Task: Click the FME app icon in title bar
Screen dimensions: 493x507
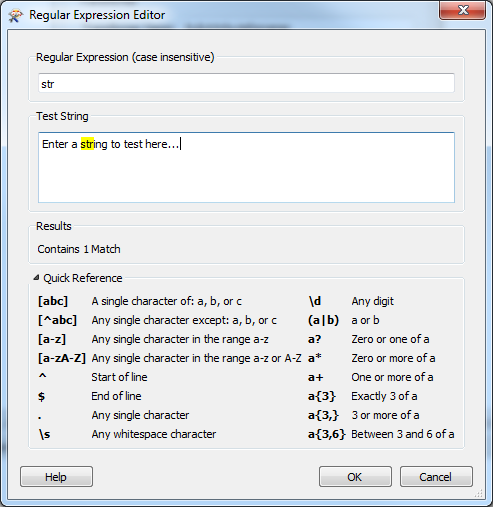Action: click(x=16, y=15)
